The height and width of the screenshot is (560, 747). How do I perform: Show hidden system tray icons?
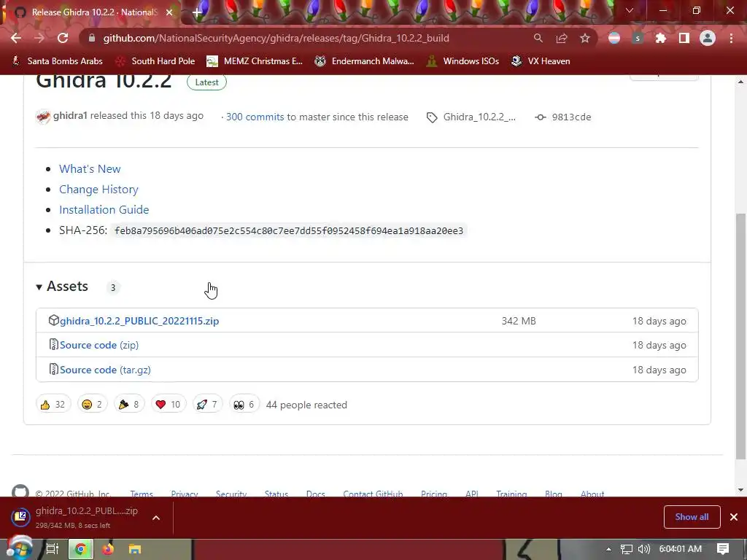click(x=608, y=549)
